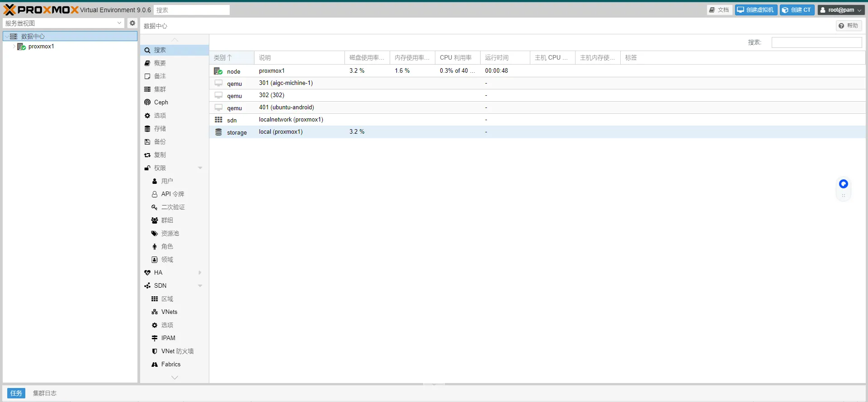Open 搜索 in the datacenter menu

coord(175,50)
